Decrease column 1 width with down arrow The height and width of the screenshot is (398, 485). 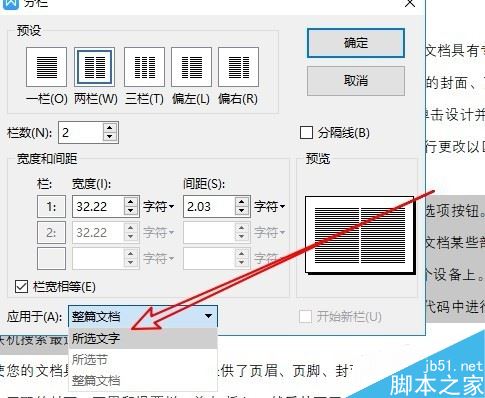click(x=131, y=211)
